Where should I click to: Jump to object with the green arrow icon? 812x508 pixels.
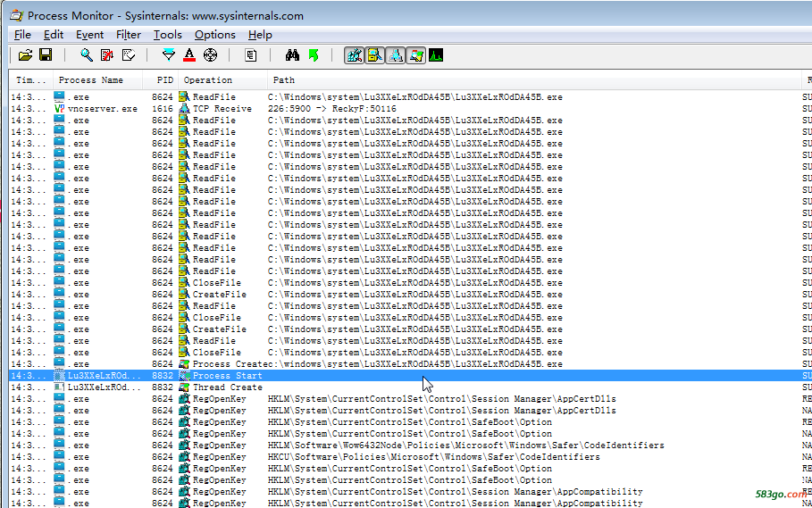(x=314, y=54)
